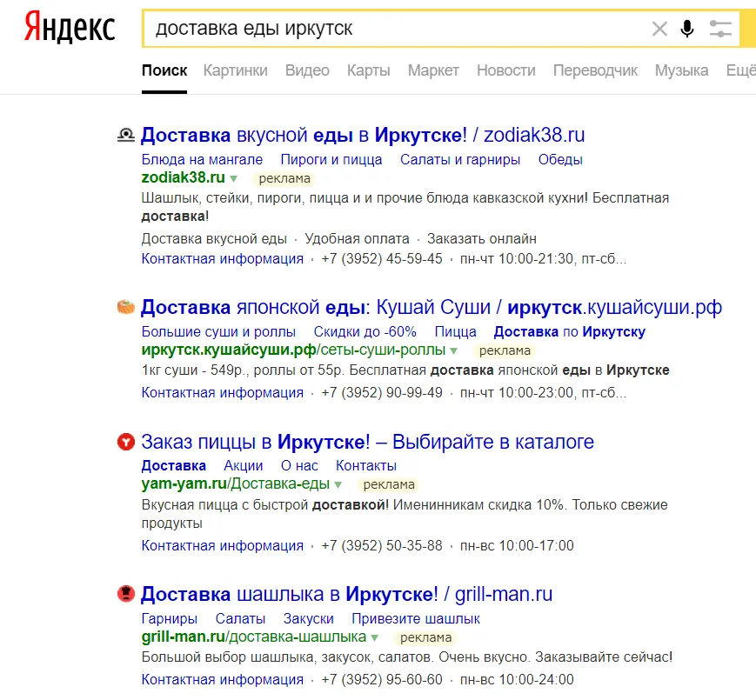This screenshot has width=756, height=700.
Task: Click иркутск.кушайсуши.рф/сеты-суши-роллы URL
Action: [x=293, y=350]
